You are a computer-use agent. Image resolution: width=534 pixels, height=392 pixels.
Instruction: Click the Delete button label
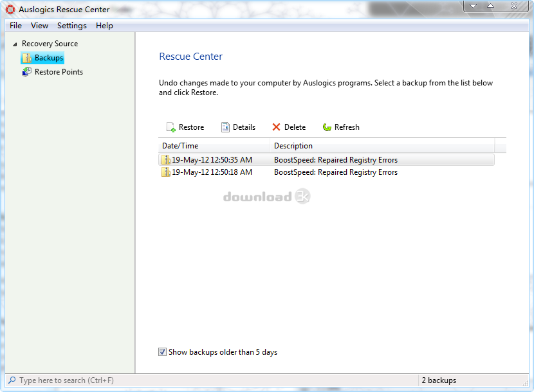pos(295,127)
